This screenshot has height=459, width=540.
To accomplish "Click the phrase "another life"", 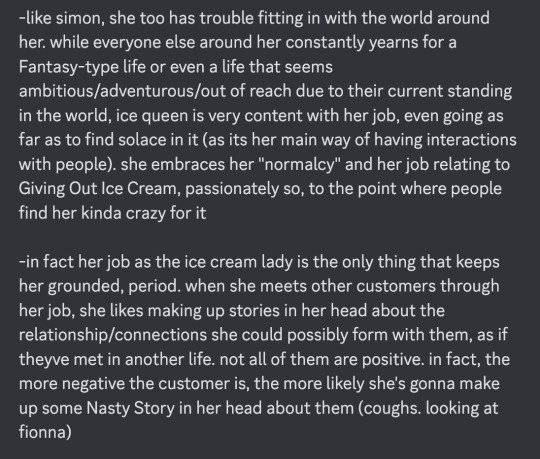I will 168,359.
